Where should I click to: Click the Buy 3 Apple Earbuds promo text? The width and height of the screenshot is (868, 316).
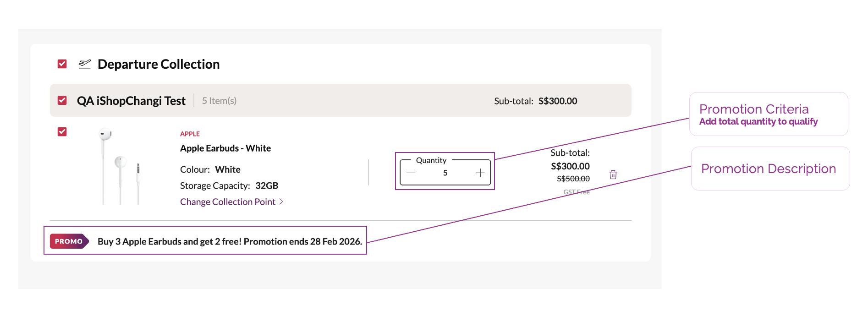click(230, 241)
